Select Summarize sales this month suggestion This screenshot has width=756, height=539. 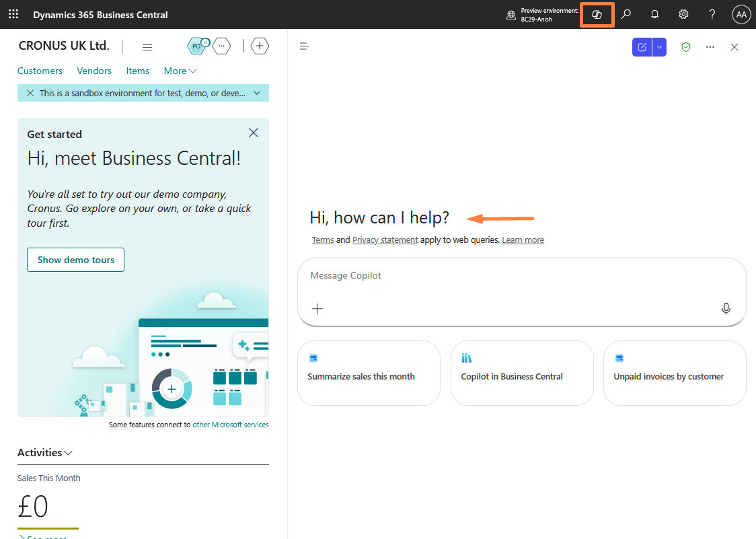(369, 373)
